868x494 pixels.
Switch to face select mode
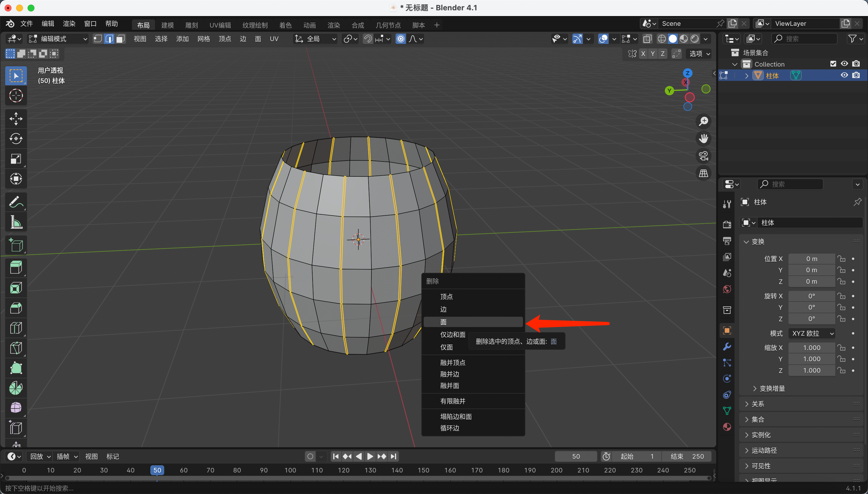click(120, 39)
